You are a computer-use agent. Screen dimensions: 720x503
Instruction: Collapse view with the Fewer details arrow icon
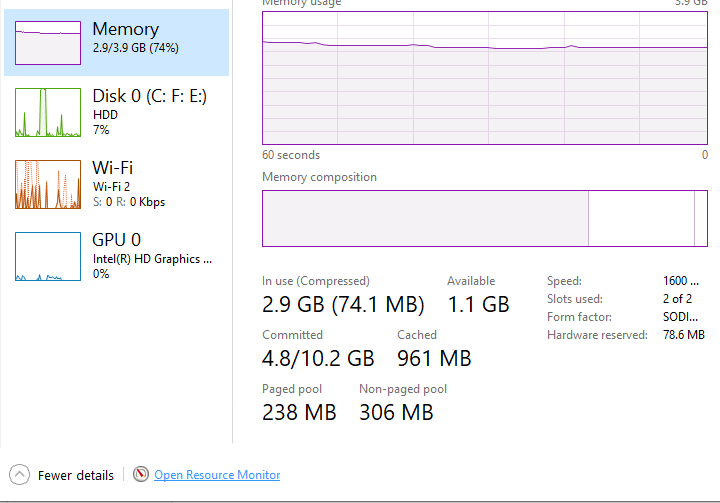coord(19,475)
